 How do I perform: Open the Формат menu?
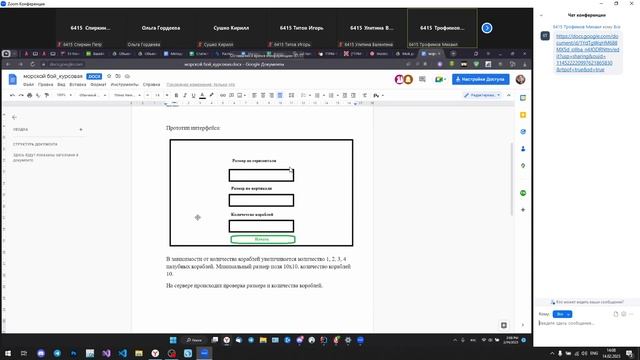(x=98, y=84)
